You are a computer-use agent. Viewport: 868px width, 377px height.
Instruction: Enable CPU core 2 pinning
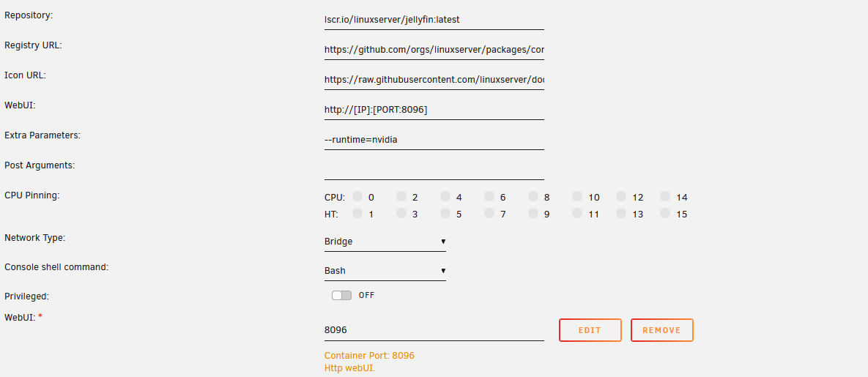point(401,196)
